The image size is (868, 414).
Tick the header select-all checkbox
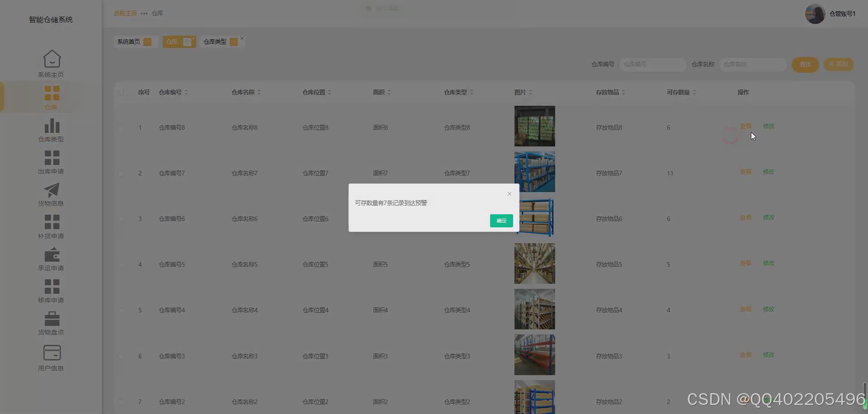coord(121,92)
